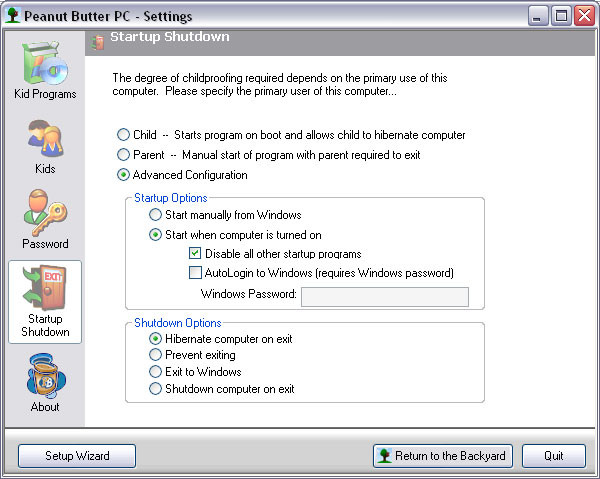Select Start manually from Windows
Viewport: 600px width, 479px height.
click(x=155, y=215)
